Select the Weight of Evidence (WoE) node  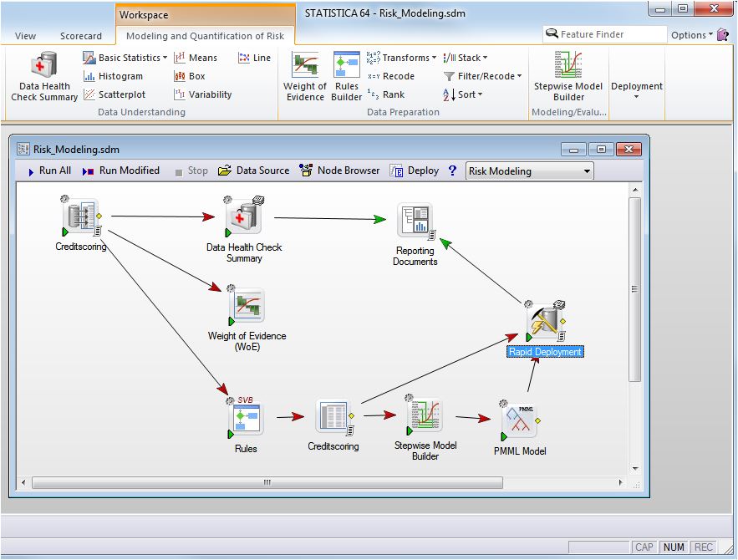click(x=247, y=305)
